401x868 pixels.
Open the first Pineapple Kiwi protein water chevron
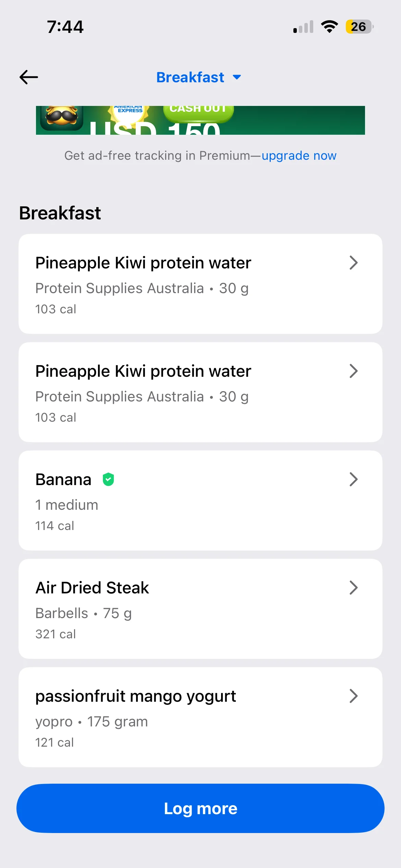[353, 263]
